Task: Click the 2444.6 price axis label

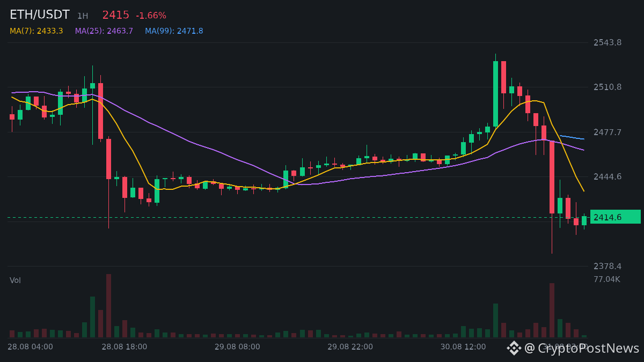Action: click(608, 176)
